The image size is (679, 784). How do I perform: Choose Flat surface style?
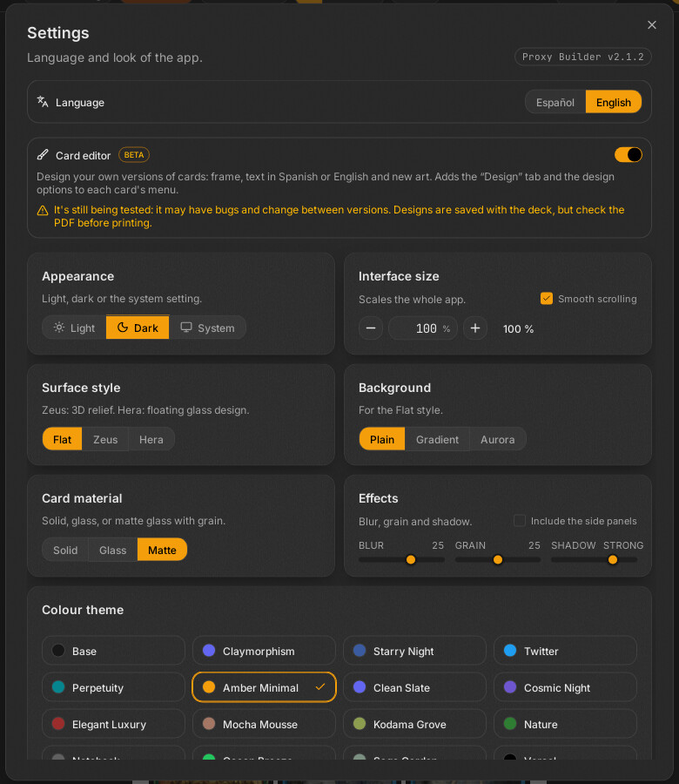[x=62, y=440]
